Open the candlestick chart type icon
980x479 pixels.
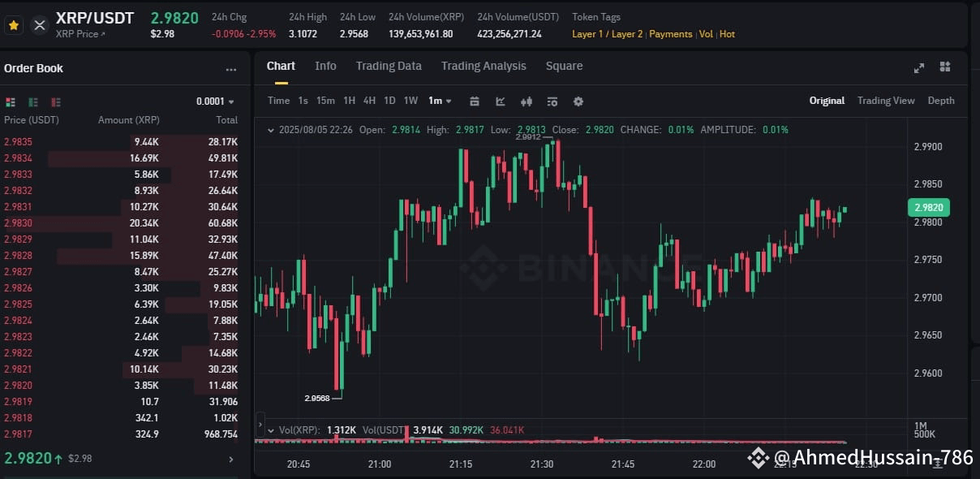click(x=527, y=101)
